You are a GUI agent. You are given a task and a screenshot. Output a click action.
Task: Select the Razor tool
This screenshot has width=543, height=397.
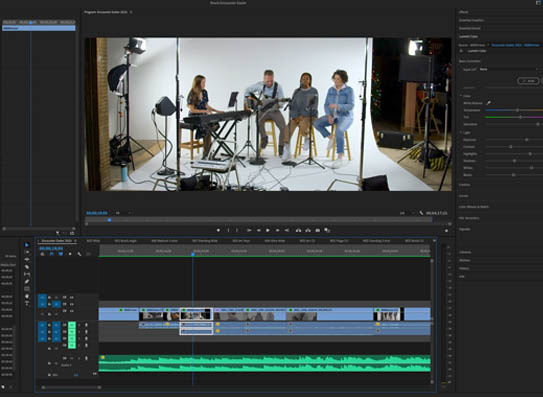tap(27, 267)
